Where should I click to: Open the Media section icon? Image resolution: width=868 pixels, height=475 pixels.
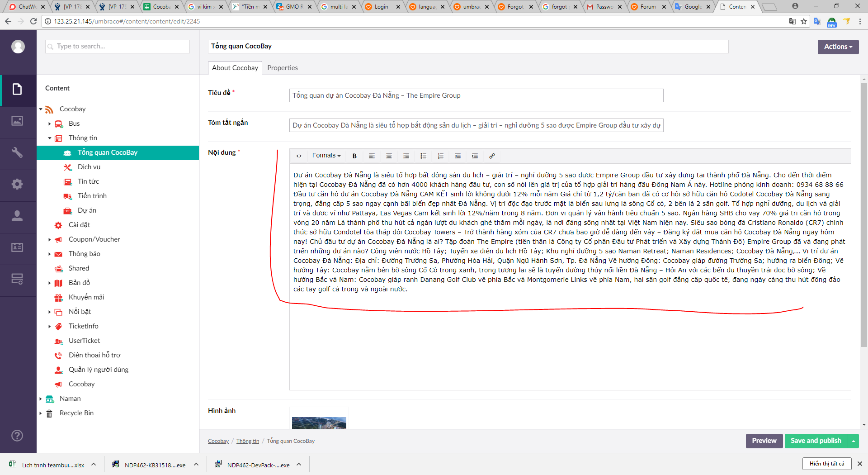[x=17, y=121]
